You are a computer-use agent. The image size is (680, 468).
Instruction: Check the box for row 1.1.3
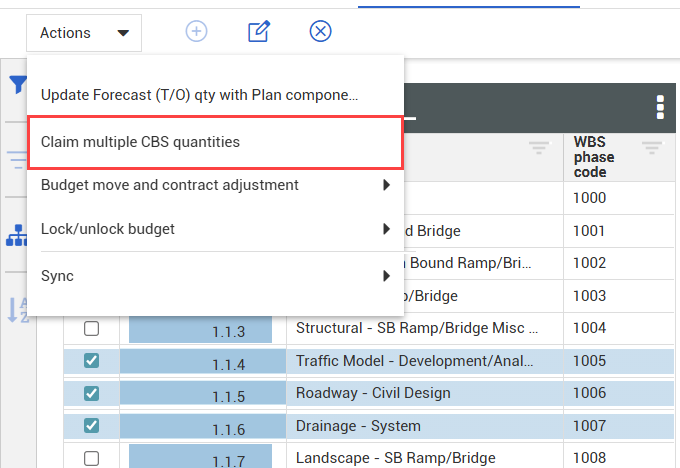91,329
